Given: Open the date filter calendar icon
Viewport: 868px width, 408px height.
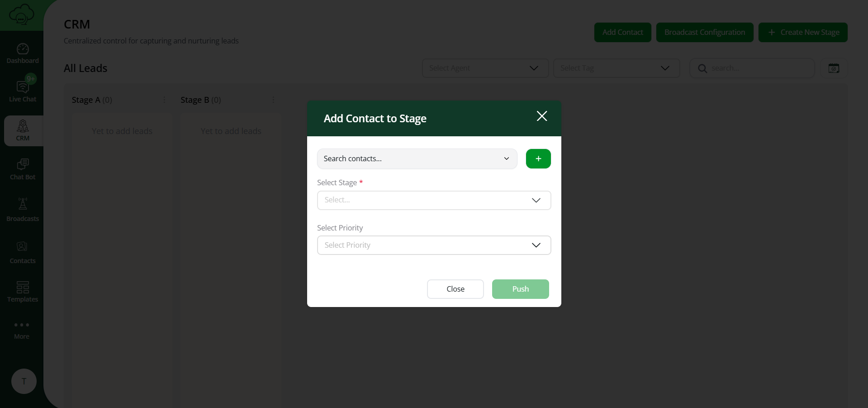Looking at the screenshot, I should [x=834, y=68].
